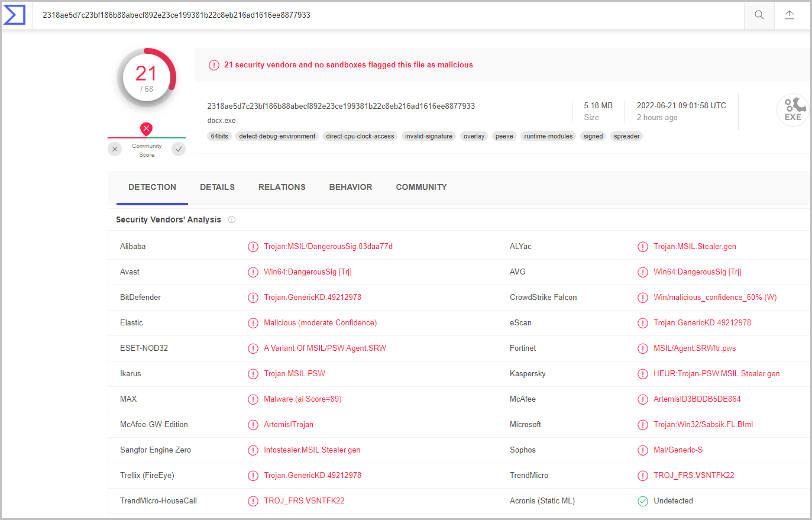Click the signed tag
The image size is (812, 520).
(x=593, y=136)
